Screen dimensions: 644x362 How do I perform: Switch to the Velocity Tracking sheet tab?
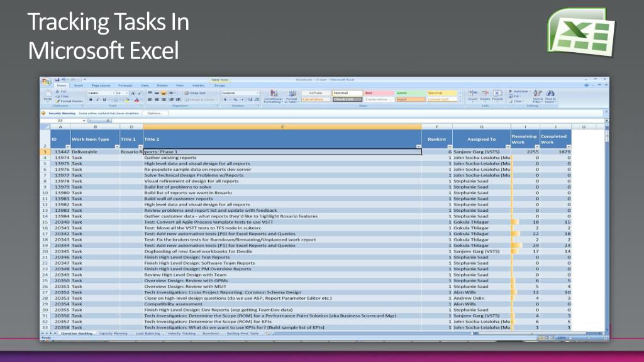click(x=182, y=334)
